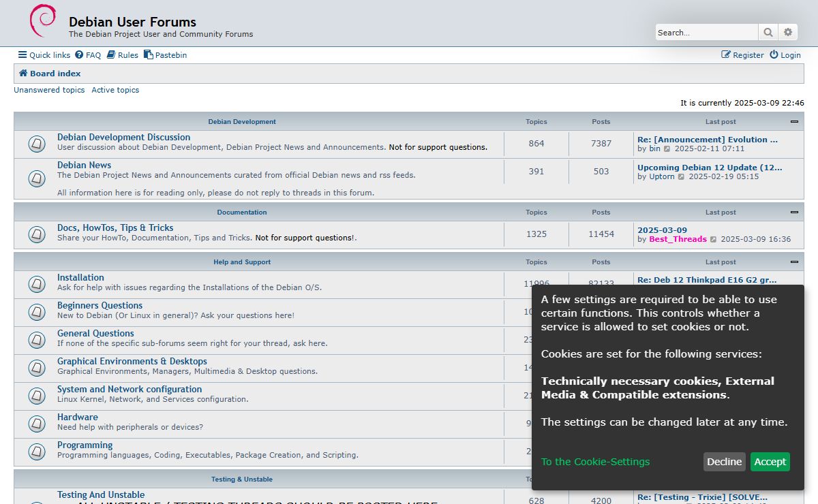This screenshot has height=504, width=818.
Task: Open Docs, HowTos, Tips & Tricks forum
Action: (x=115, y=228)
